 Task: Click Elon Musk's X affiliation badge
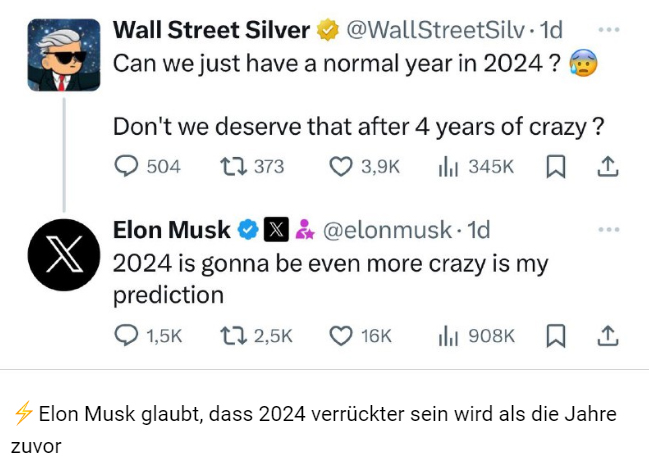(x=276, y=230)
